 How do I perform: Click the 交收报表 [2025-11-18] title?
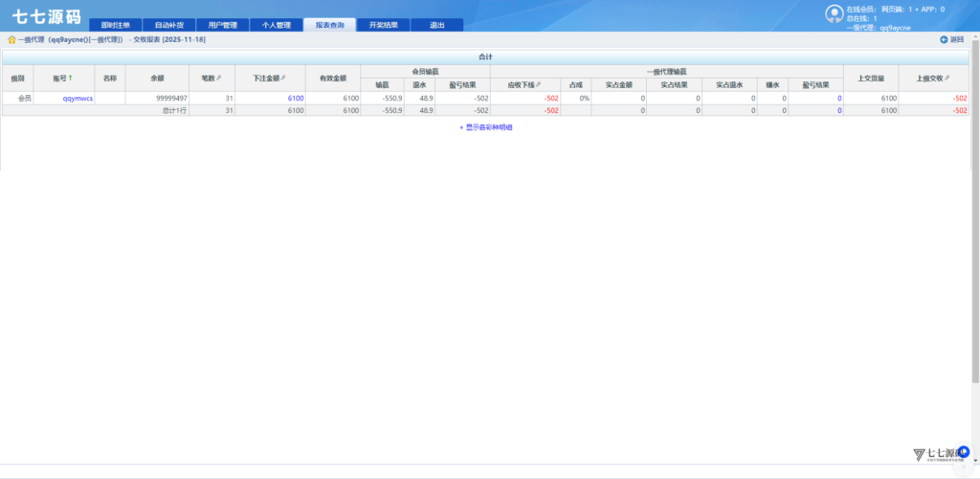click(169, 40)
